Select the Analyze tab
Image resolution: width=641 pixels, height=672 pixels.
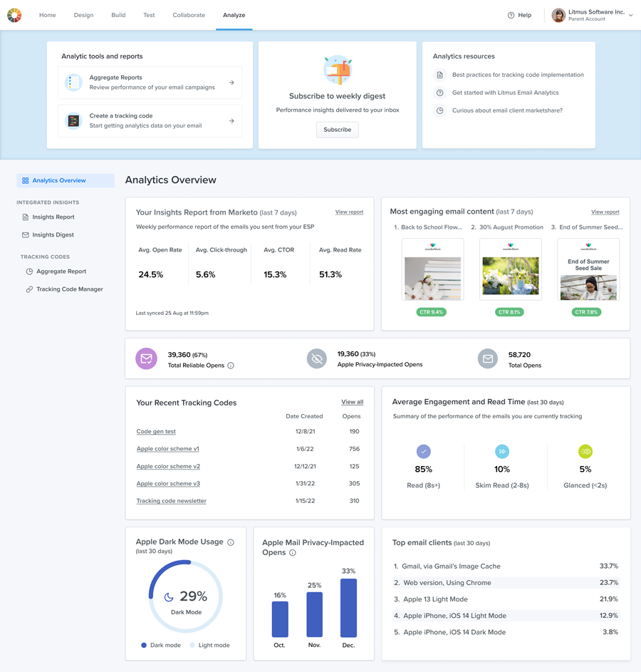pyautogui.click(x=234, y=15)
